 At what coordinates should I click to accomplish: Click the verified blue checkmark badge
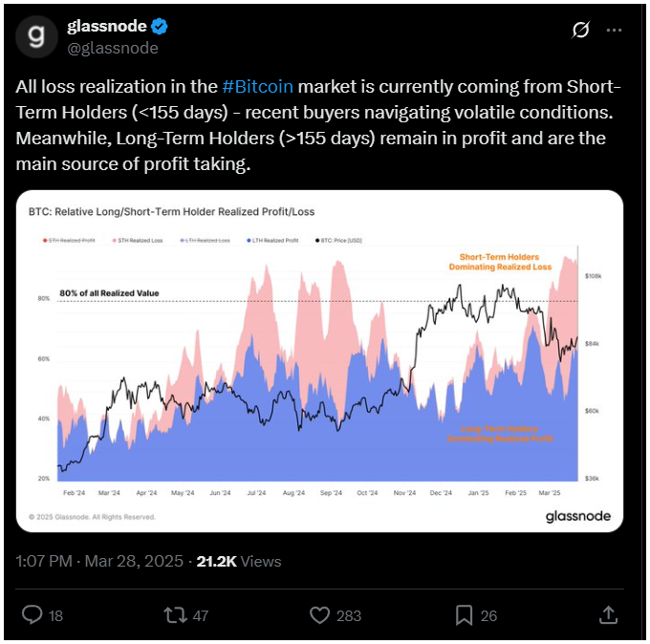click(x=160, y=27)
